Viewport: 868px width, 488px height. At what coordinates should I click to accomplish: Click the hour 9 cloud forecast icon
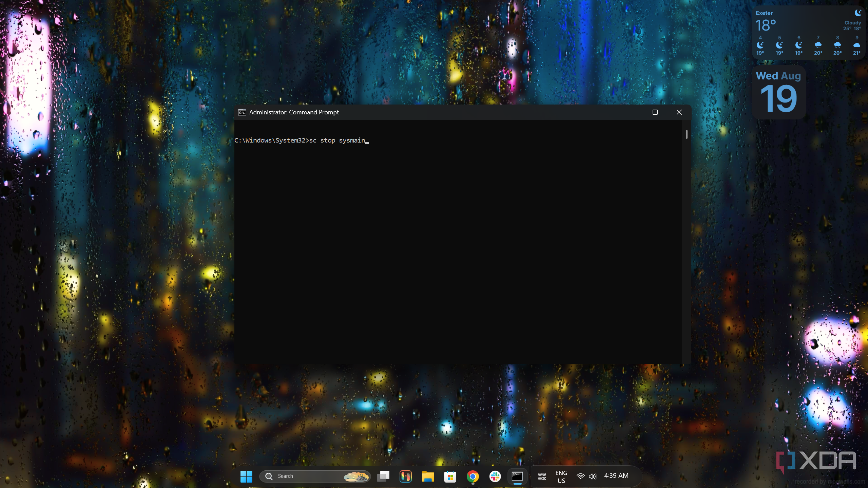coord(856,45)
